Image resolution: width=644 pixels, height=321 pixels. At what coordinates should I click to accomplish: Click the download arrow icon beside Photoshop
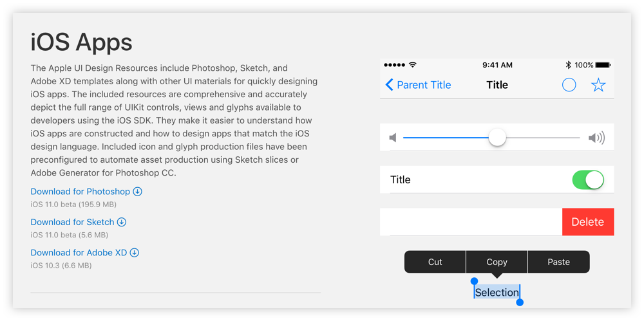click(138, 192)
